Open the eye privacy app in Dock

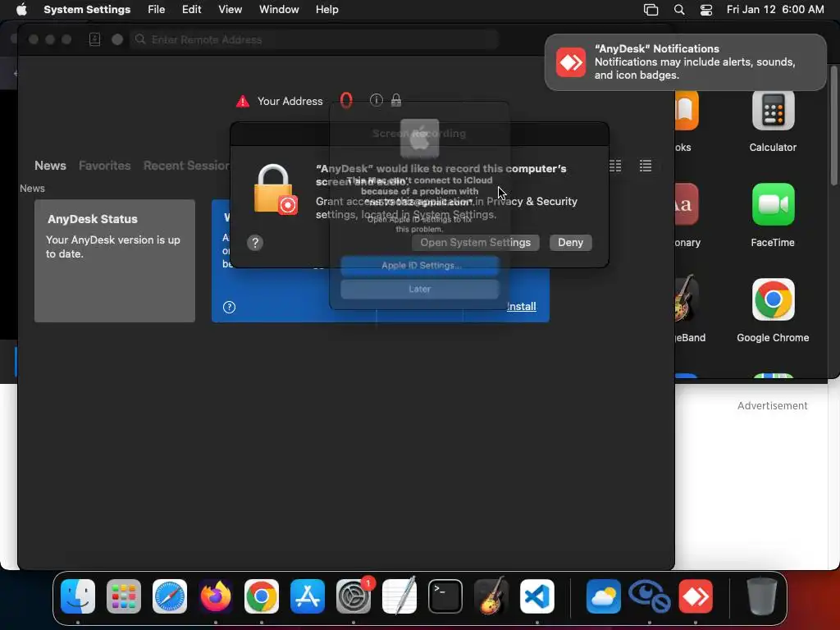click(650, 596)
